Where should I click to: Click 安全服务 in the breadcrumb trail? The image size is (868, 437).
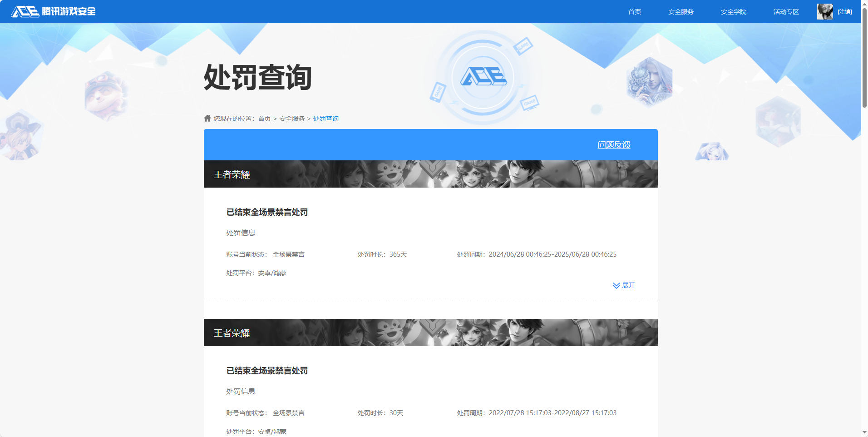tap(291, 118)
